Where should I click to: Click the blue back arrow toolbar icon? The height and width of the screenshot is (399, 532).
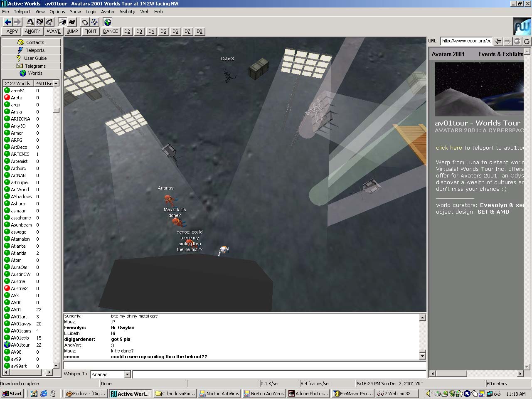click(x=8, y=22)
